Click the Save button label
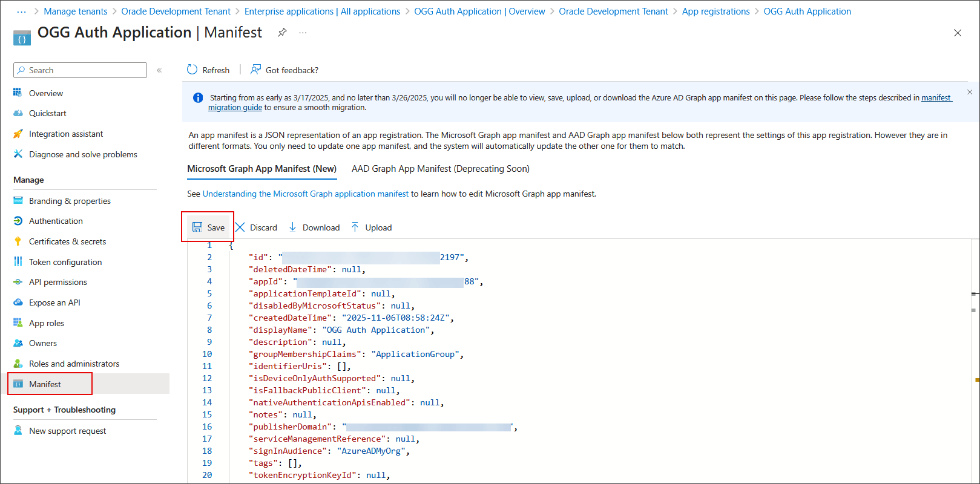Viewport: 980px width, 484px height. 216,227
